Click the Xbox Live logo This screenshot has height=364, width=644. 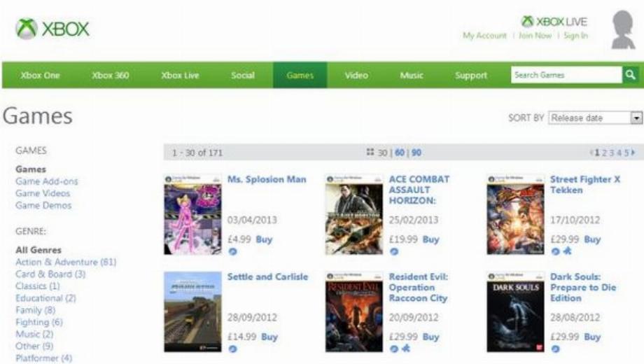click(554, 22)
